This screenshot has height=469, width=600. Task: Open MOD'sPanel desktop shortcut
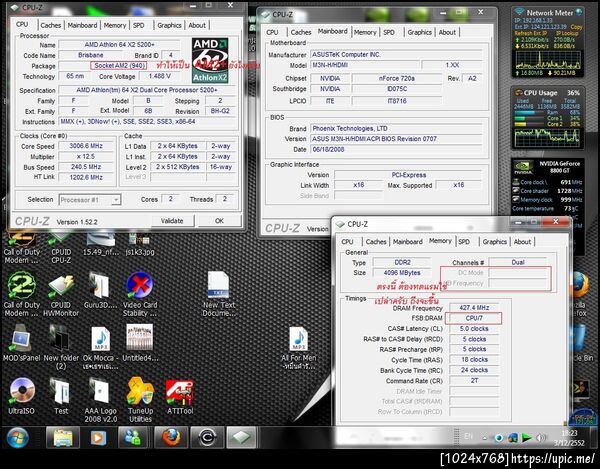pyautogui.click(x=21, y=343)
